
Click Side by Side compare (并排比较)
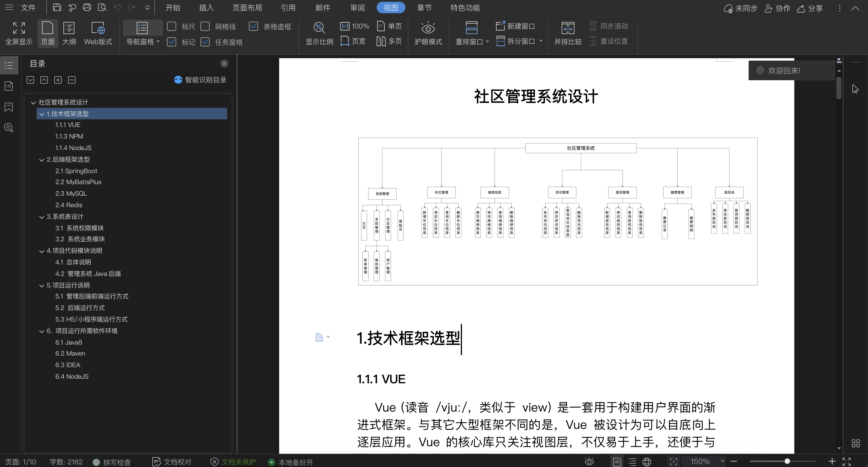(x=568, y=33)
